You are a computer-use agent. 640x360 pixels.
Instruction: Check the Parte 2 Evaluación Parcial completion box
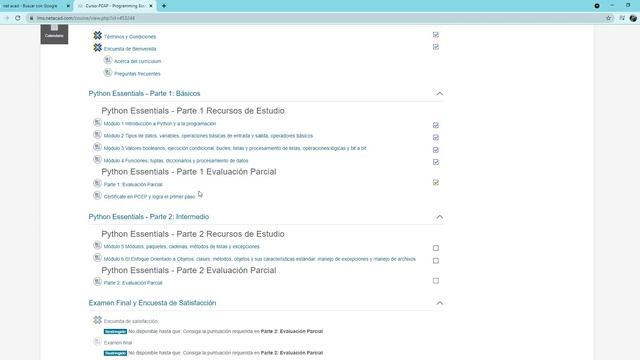pos(436,281)
